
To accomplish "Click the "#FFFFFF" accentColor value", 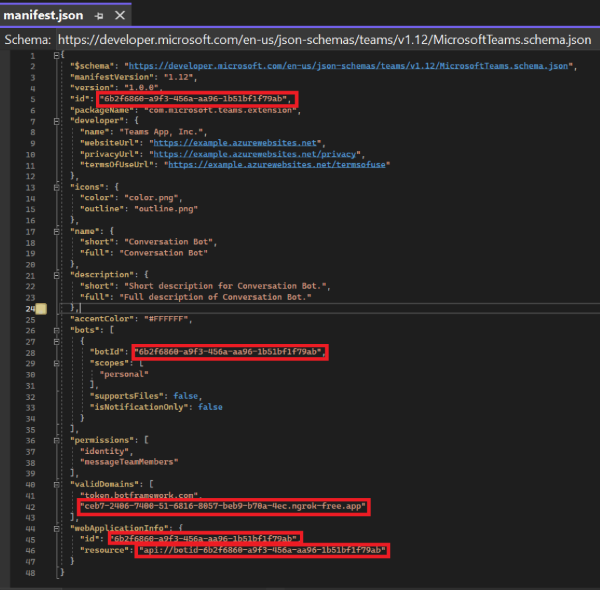I will click(x=166, y=319).
